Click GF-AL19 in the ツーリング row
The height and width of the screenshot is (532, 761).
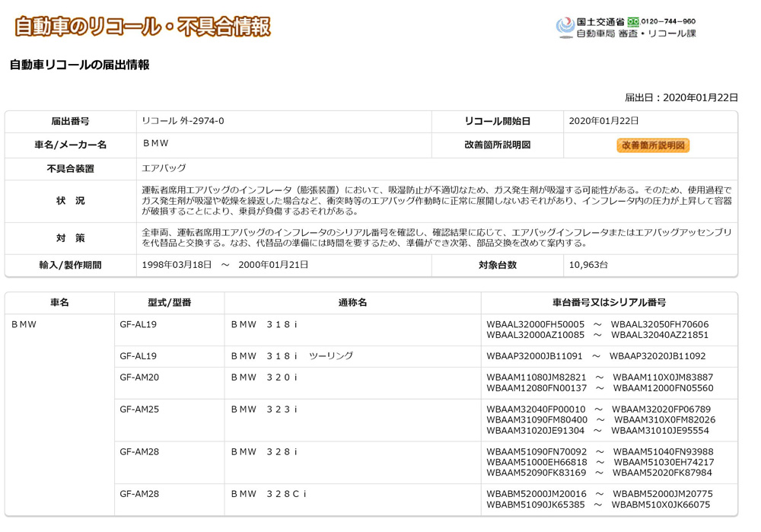point(139,355)
